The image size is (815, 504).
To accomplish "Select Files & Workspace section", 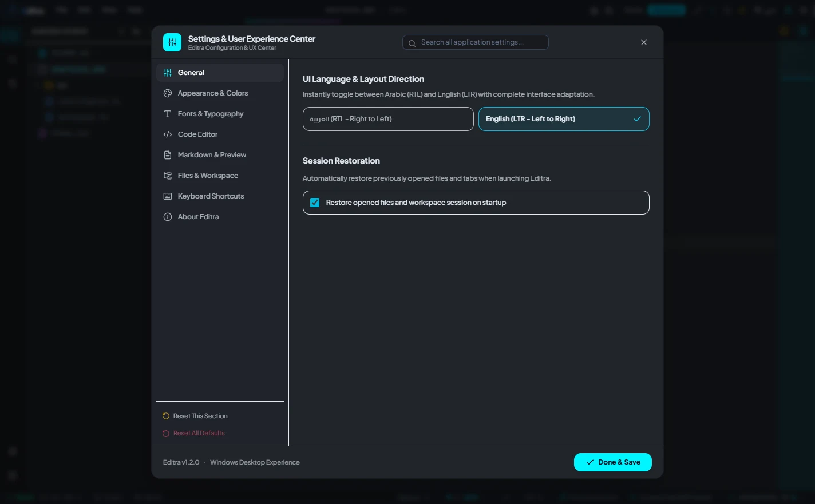I will 220,176.
